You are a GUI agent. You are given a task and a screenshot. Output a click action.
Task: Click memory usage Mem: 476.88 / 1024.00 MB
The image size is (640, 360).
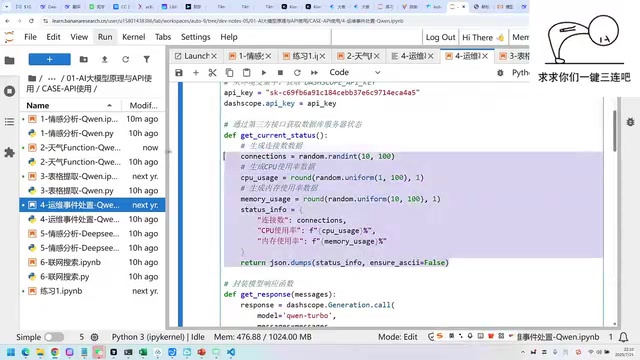pos(263,337)
